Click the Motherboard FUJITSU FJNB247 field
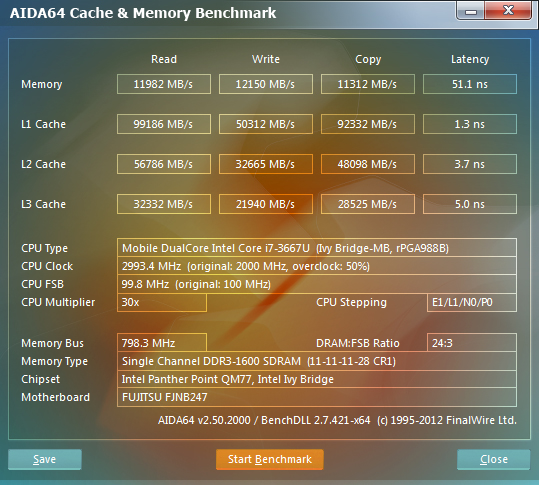539x485 pixels. click(x=317, y=397)
